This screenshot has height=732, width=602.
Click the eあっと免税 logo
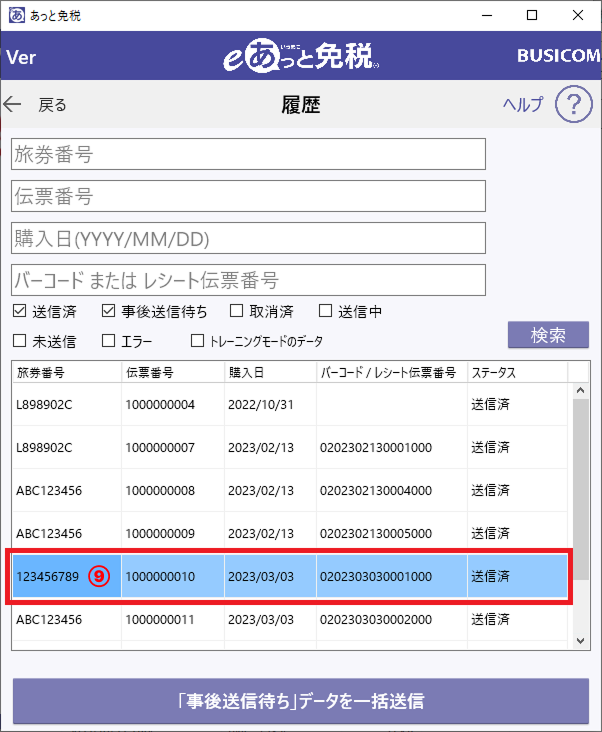pos(301,56)
